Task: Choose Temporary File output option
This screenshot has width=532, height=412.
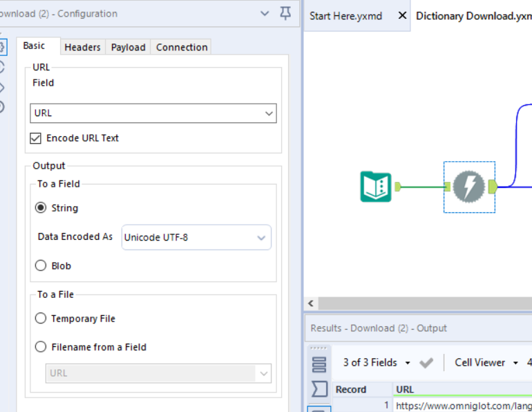Action: (x=41, y=319)
